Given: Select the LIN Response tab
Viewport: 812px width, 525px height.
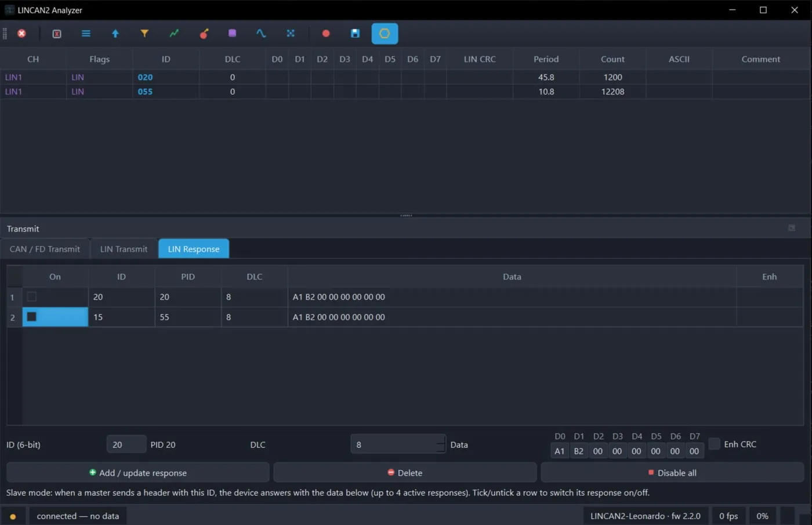Looking at the screenshot, I should pos(194,249).
